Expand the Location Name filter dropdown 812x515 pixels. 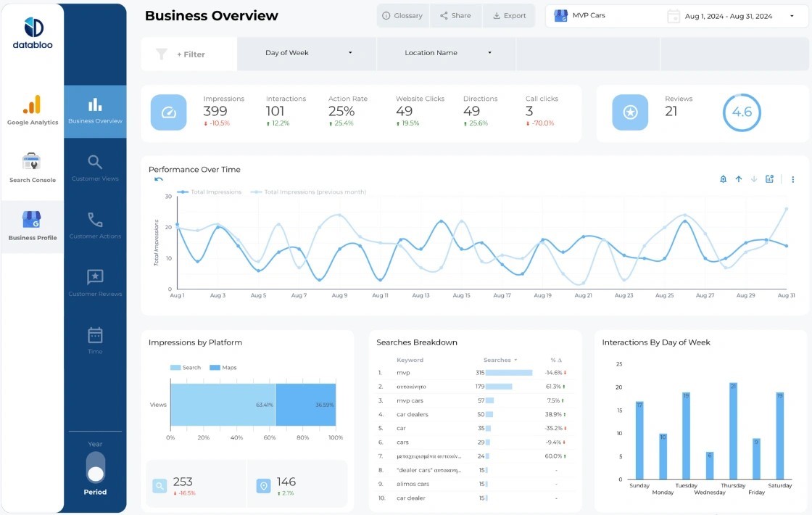(x=447, y=53)
